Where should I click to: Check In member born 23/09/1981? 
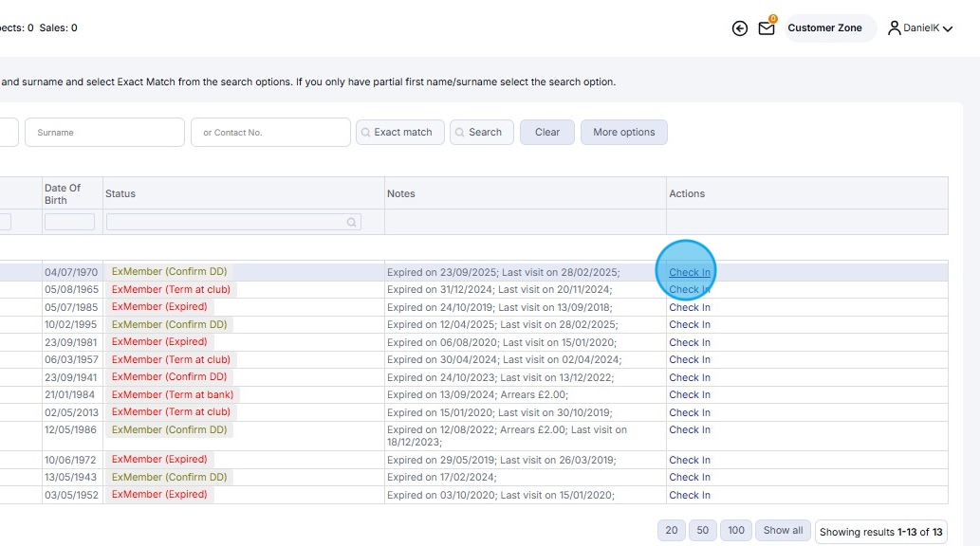(690, 342)
